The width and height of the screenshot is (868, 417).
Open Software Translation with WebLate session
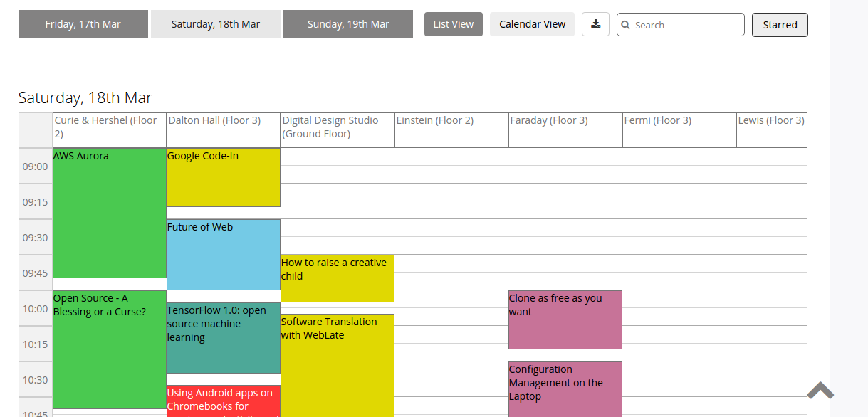(338, 365)
